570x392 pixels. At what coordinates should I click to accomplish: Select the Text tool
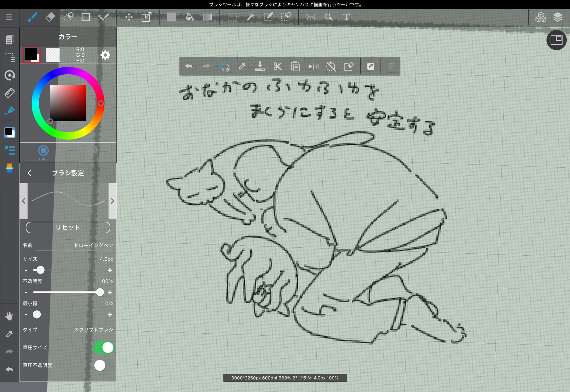[346, 17]
